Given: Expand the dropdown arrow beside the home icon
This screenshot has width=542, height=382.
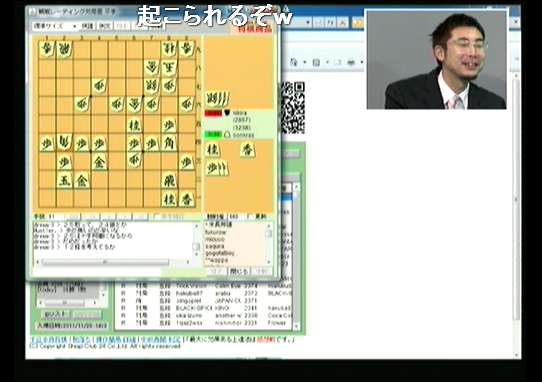Looking at the screenshot, I should coord(305,62).
